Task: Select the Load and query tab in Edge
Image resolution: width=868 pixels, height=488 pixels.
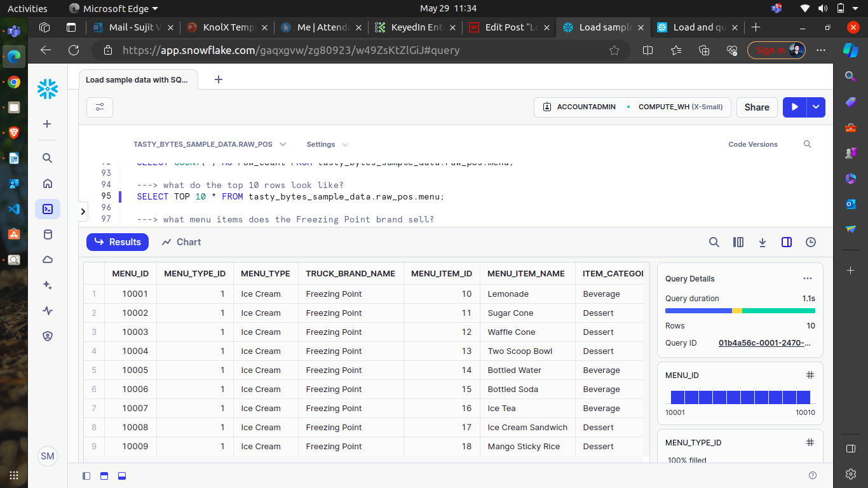Action: click(698, 27)
